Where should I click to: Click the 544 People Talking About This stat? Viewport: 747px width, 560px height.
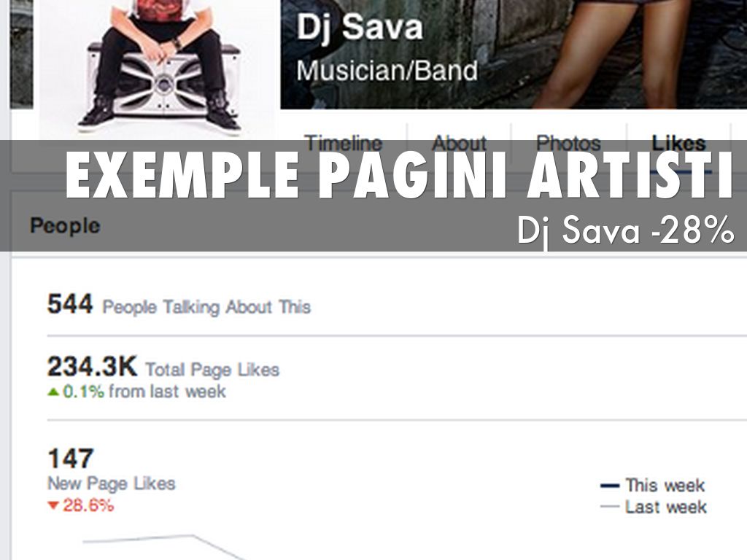click(179, 305)
